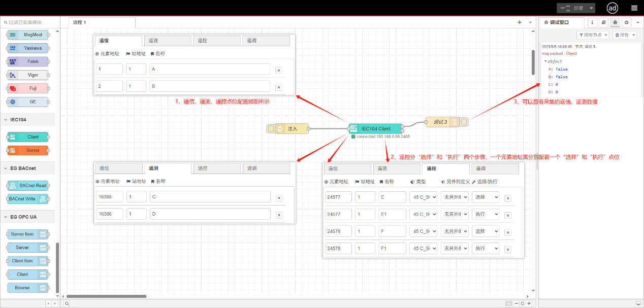Open the info sidebar tab icon
The width and height of the screenshot is (644, 308).
[x=592, y=22]
